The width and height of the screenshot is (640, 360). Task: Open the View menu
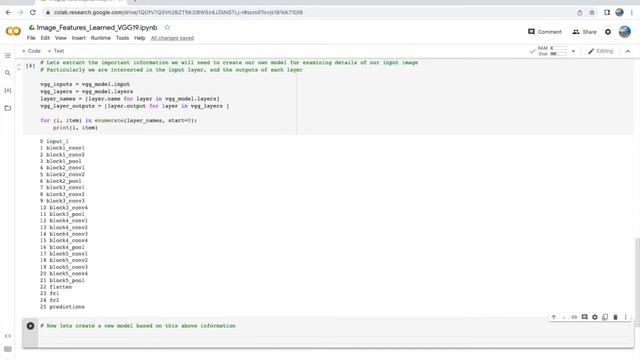coord(60,38)
